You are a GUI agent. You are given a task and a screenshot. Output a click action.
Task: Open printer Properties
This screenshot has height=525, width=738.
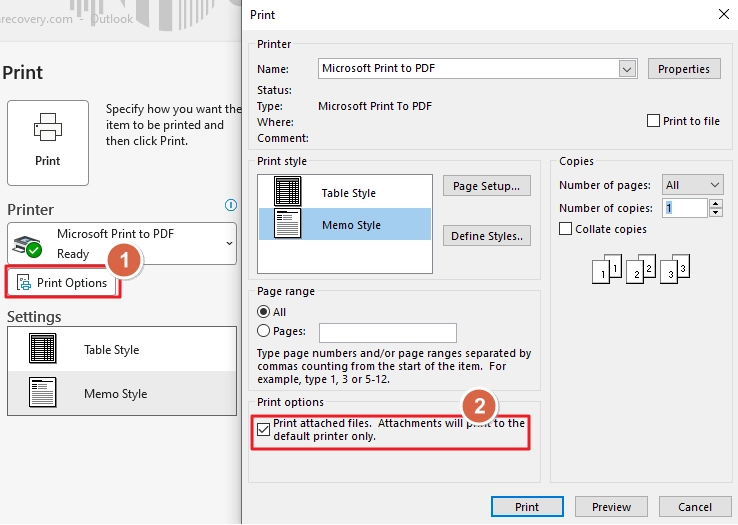(x=684, y=69)
